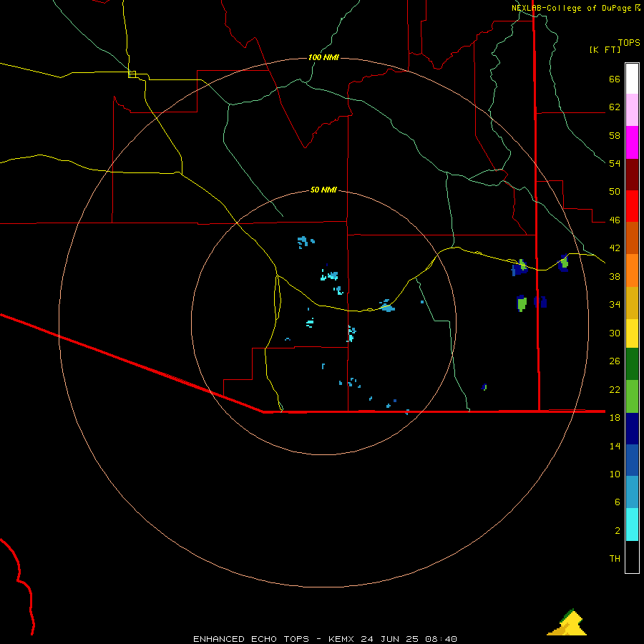This screenshot has width=644, height=644.
Task: Click the [K FT] units label
Action: click(605, 49)
